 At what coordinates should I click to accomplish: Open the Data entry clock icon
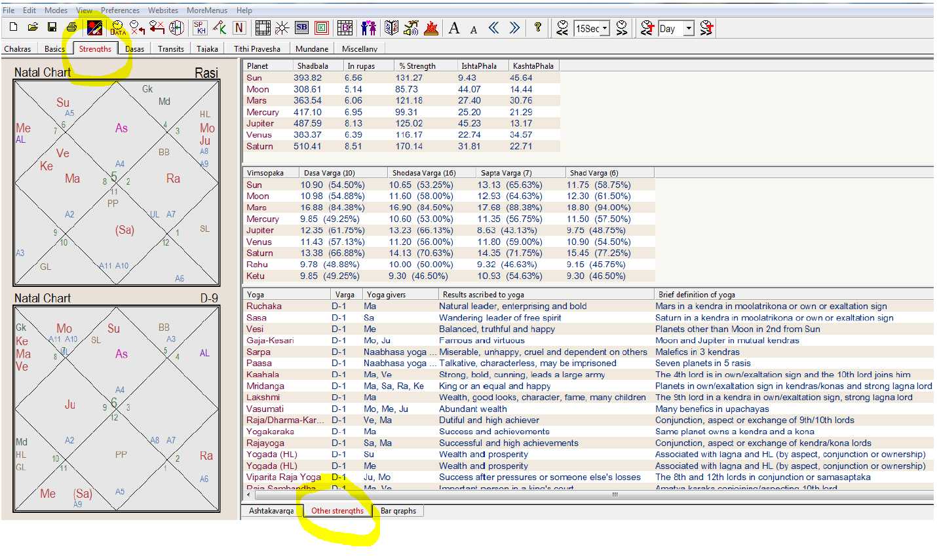click(117, 28)
